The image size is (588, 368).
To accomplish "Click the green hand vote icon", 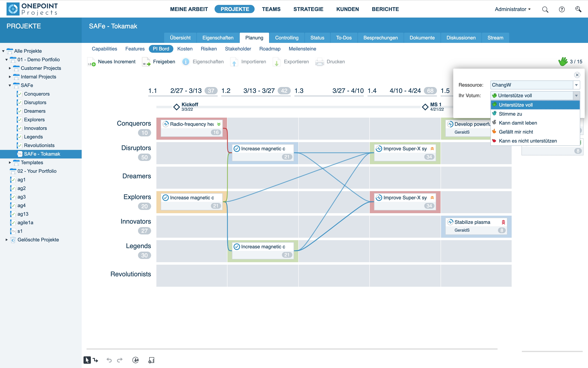I will click(562, 62).
